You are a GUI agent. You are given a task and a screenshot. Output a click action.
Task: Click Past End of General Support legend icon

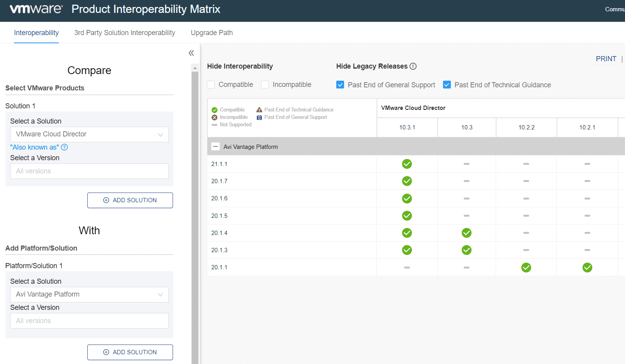tap(259, 117)
